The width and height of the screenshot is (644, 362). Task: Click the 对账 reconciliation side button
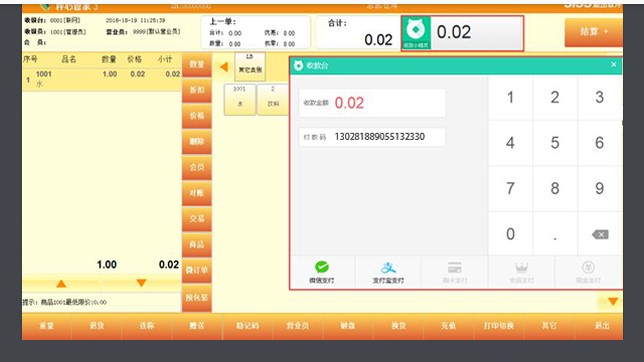point(197,193)
